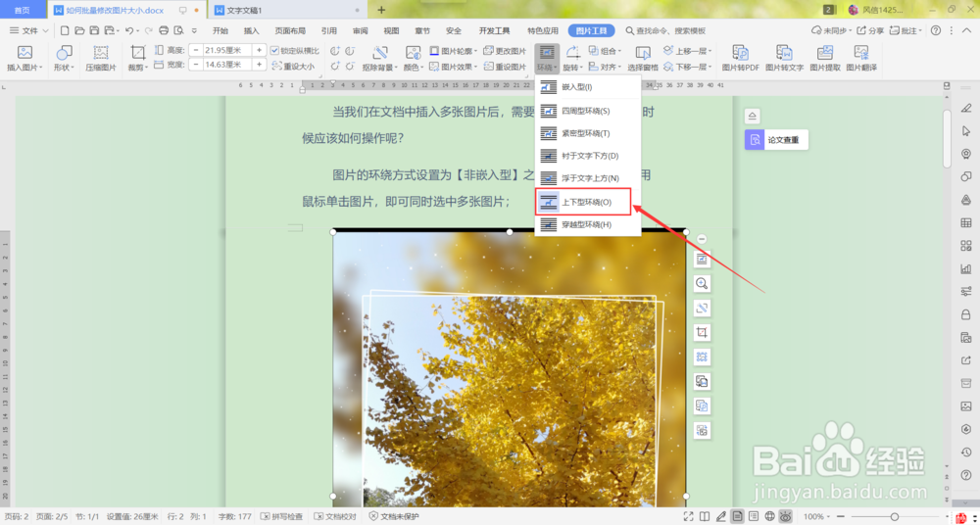Click the 查找命令、搜索模板 search box

click(x=666, y=30)
